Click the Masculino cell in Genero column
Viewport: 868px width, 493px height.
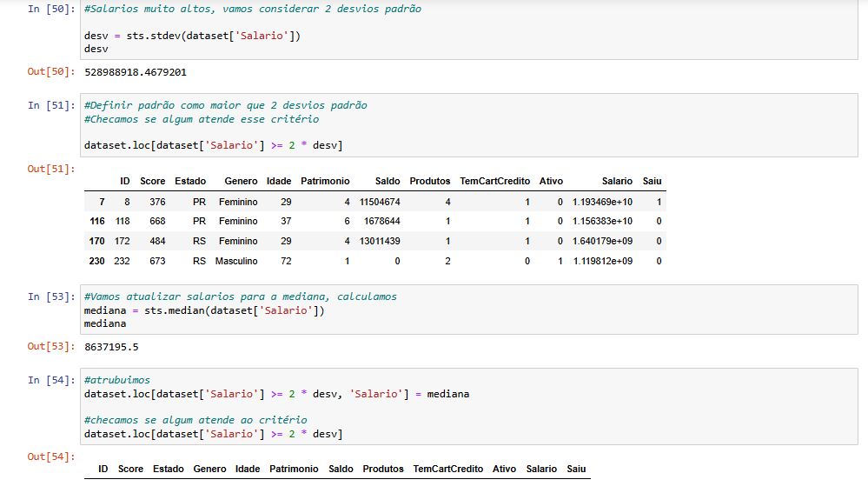pos(236,261)
